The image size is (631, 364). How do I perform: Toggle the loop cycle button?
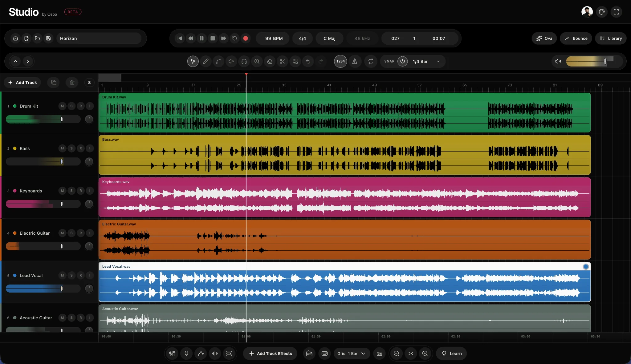point(371,61)
